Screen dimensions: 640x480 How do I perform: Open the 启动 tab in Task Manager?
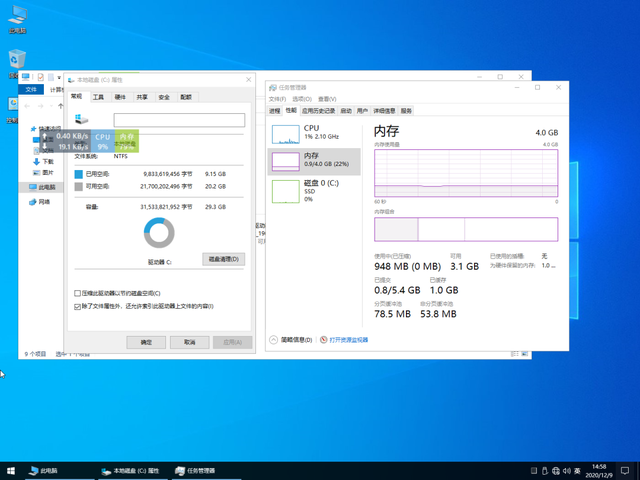click(x=346, y=111)
